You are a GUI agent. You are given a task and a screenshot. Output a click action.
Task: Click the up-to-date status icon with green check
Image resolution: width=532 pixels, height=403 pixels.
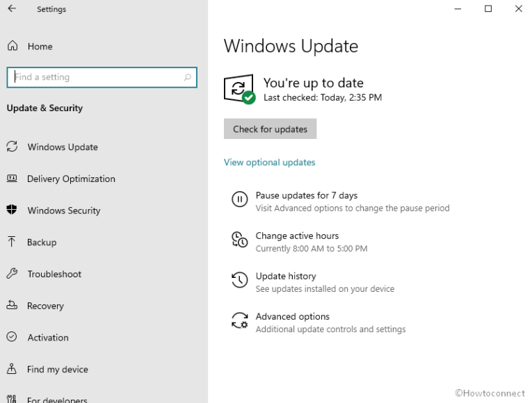239,89
